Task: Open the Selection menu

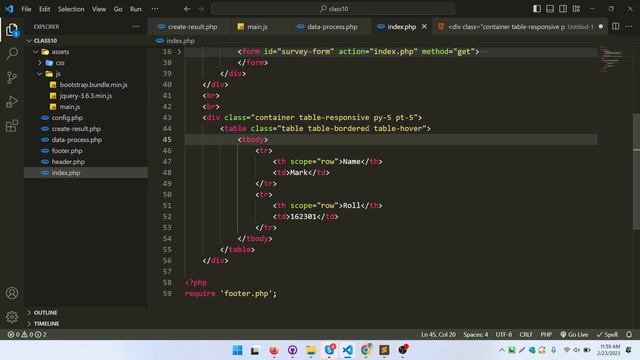Action: [71, 9]
